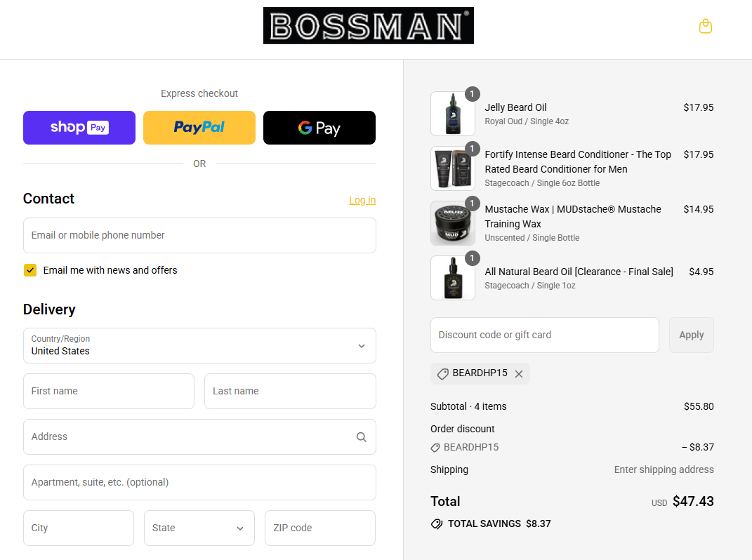Click the quantity badge on All Natural Beard Oil
Image resolution: width=752 pixels, height=560 pixels.
coord(473,258)
